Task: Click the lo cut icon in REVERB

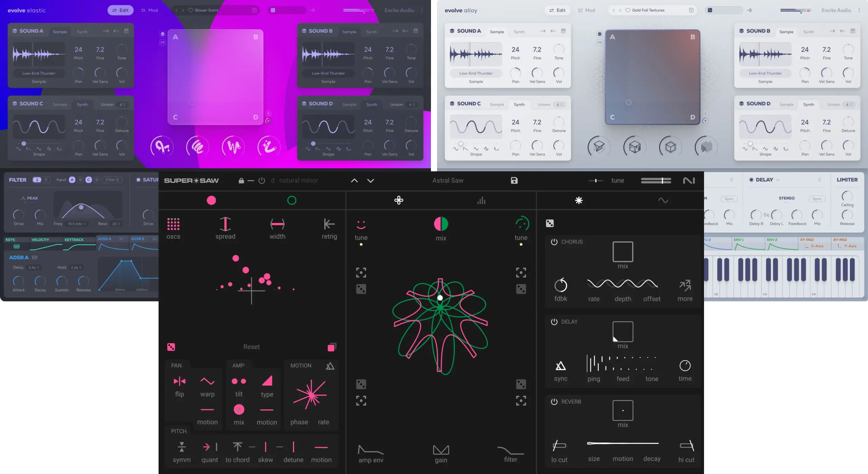Action: pyautogui.click(x=559, y=446)
